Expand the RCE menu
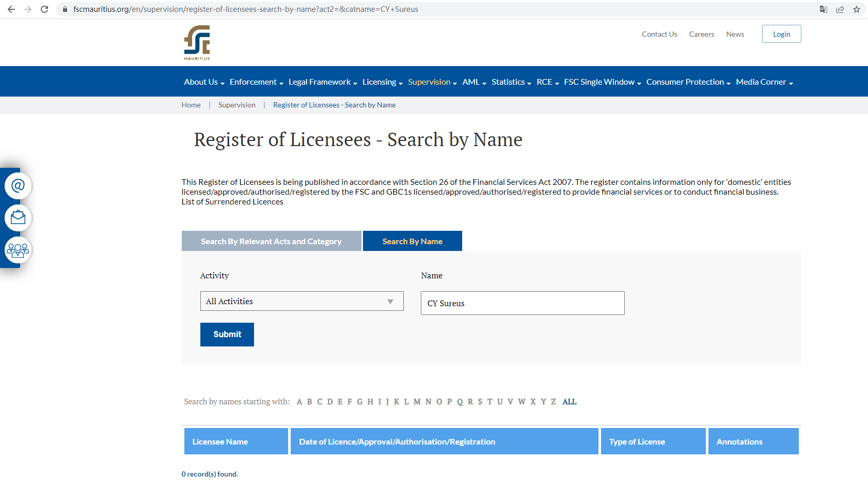868x490 pixels. (548, 82)
